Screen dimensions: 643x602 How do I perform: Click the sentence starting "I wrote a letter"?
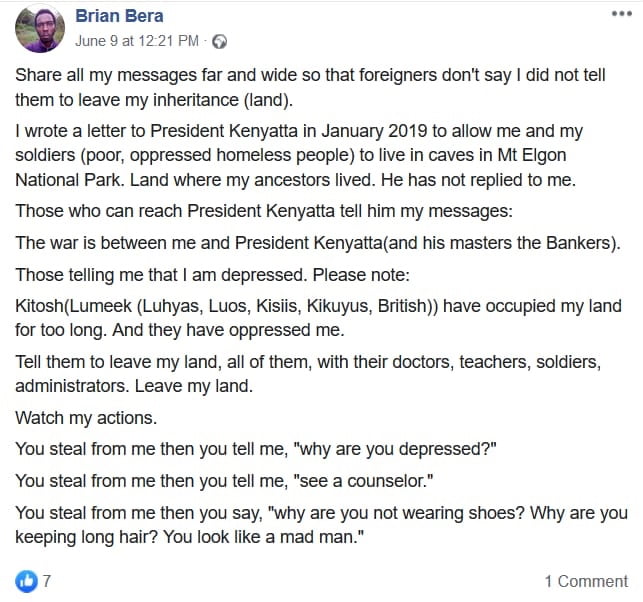click(298, 131)
